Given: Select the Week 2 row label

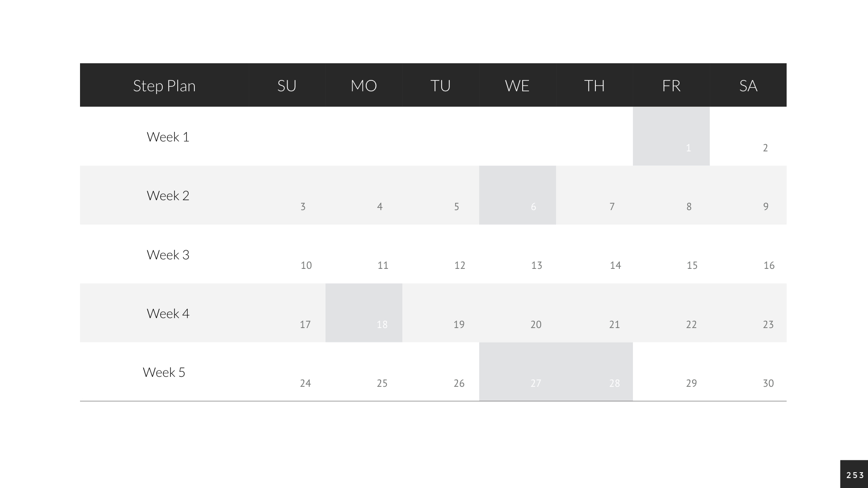Looking at the screenshot, I should (x=168, y=196).
